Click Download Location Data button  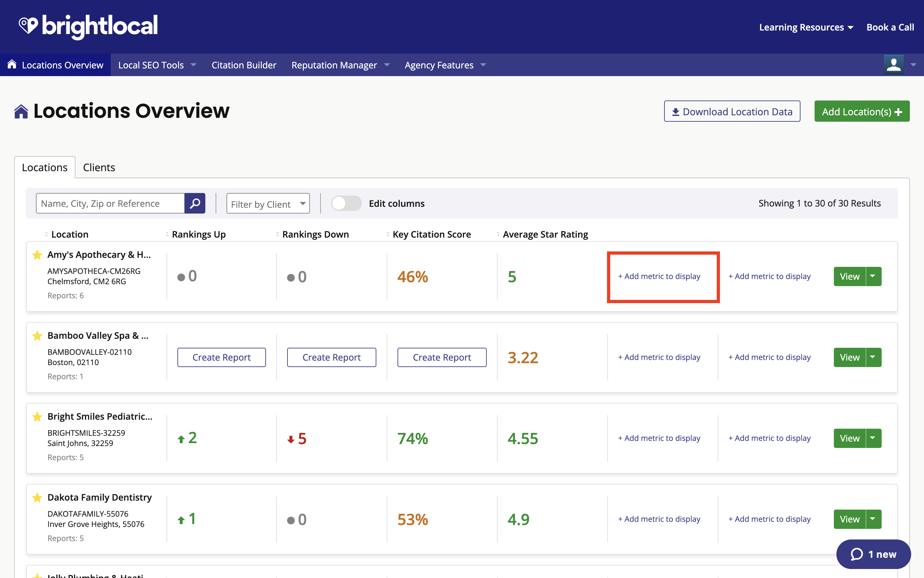[732, 112]
